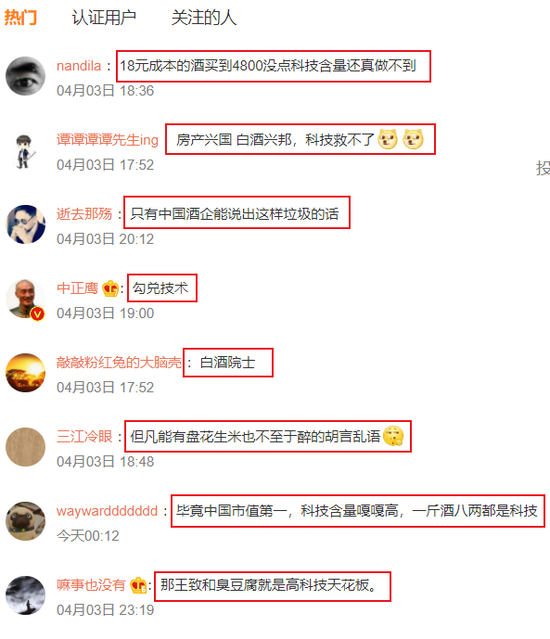Click the first doge emoji in 谭谭谭谭先生ing's comment

(x=387, y=139)
